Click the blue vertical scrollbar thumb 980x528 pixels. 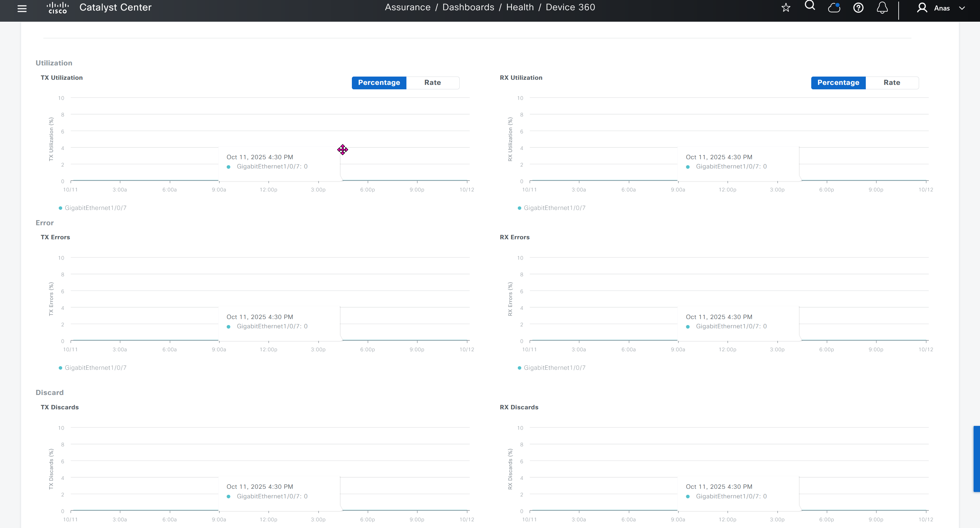click(x=976, y=459)
